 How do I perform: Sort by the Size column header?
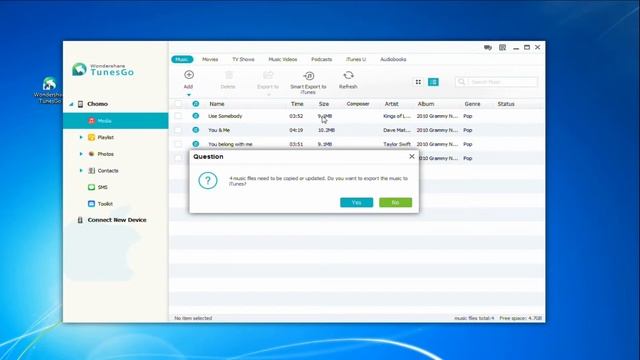324,104
